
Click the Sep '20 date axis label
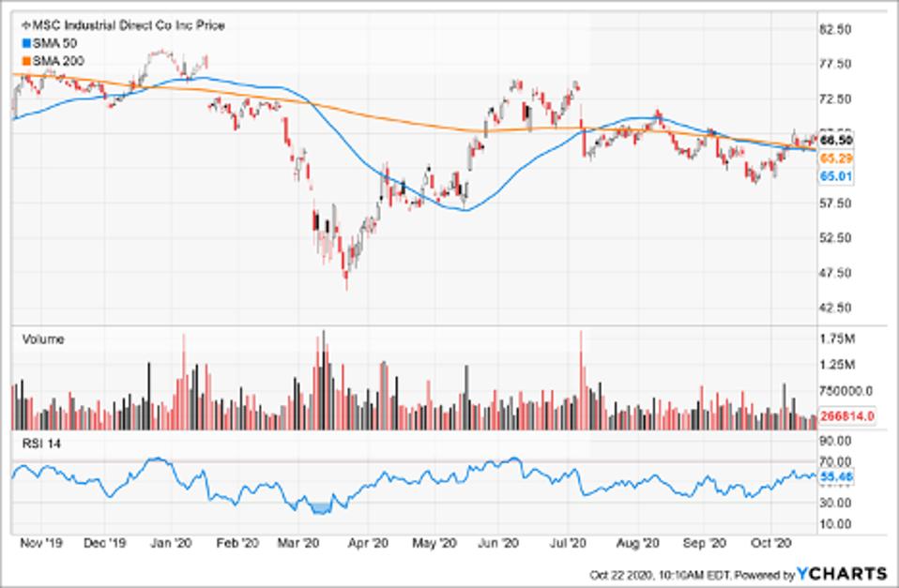coord(704,543)
